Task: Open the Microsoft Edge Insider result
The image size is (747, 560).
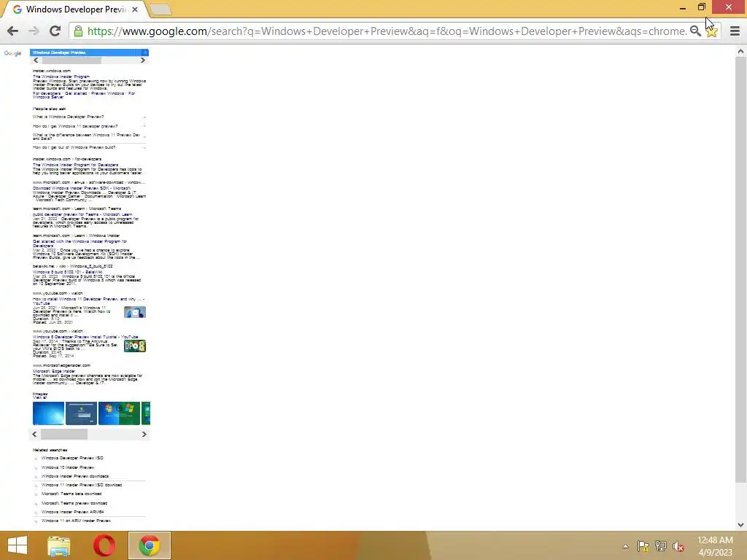Action: (54, 371)
